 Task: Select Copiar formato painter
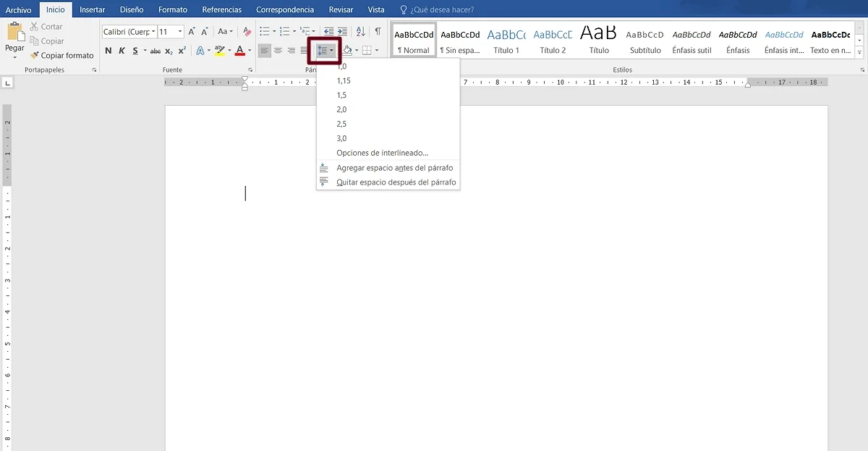pyautogui.click(x=61, y=55)
